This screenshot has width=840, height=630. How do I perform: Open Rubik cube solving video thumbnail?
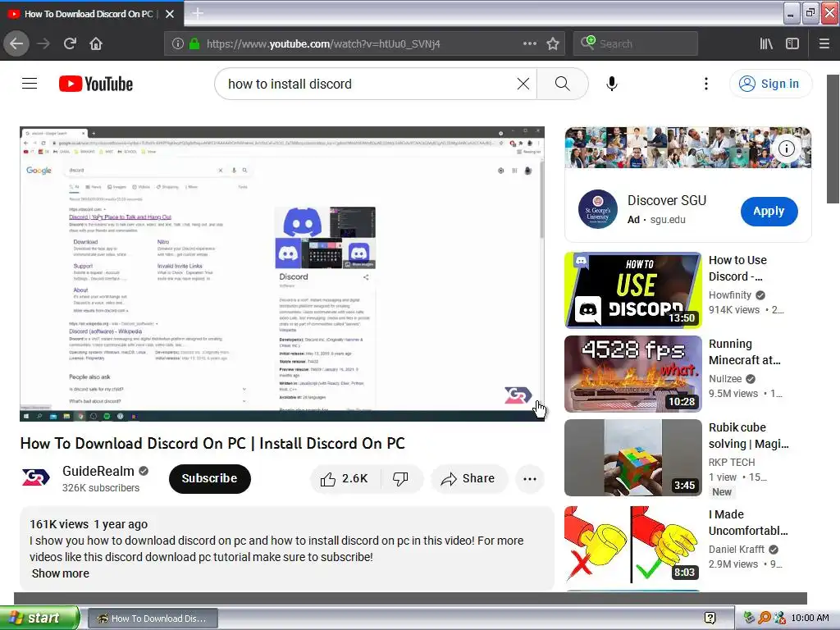point(632,458)
